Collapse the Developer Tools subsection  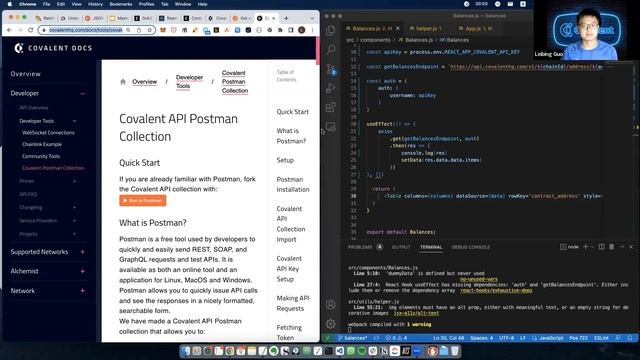[x=74, y=121]
